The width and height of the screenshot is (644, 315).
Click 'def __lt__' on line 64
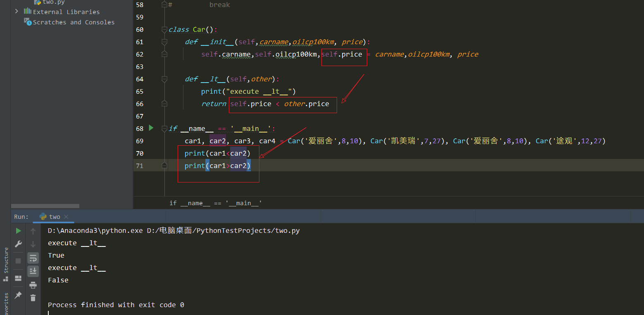205,79
